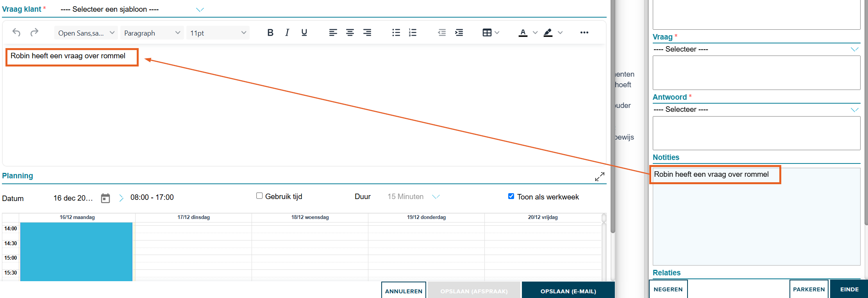Select the 16/12 maandag column header
Viewport: 868px width, 298px height.
tap(77, 217)
